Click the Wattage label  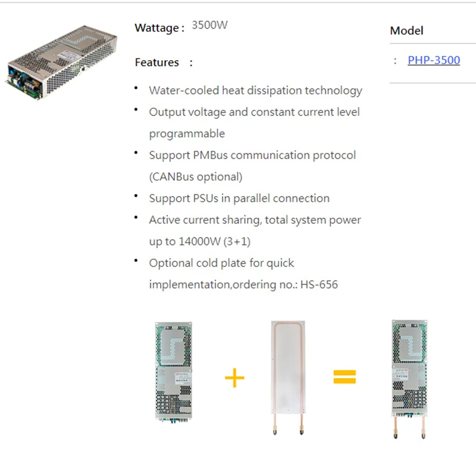(x=159, y=28)
